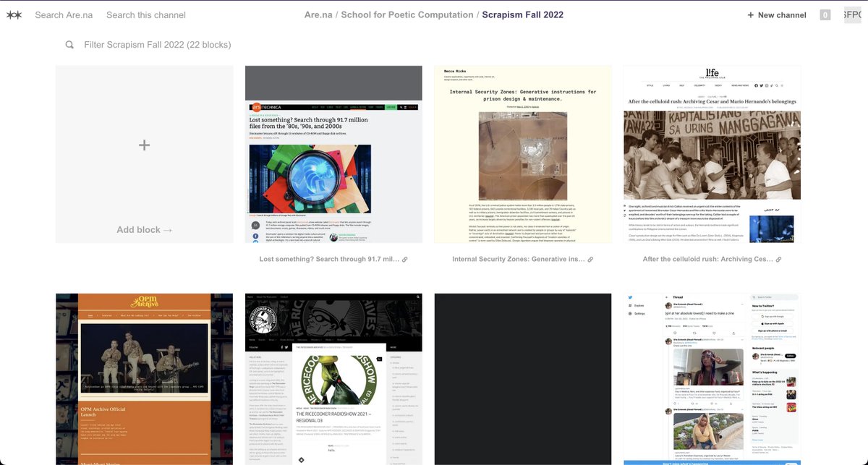The height and width of the screenshot is (465, 868).
Task: Click the "Scrapism Fall 2022" breadcrumb
Action: [x=522, y=14]
